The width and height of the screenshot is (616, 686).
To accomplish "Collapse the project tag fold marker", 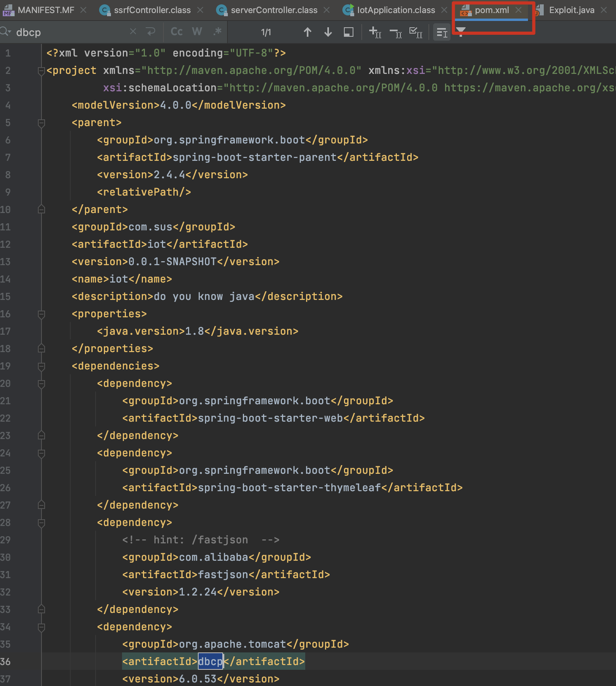I will click(x=41, y=71).
